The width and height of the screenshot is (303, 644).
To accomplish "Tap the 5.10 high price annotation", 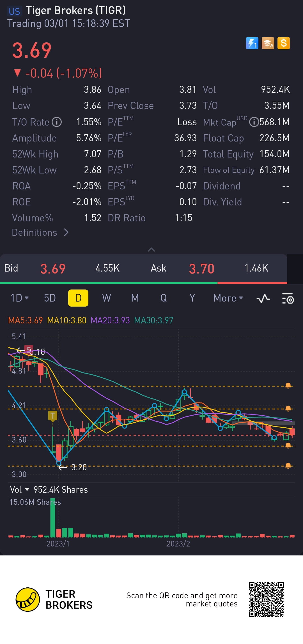I will (37, 352).
